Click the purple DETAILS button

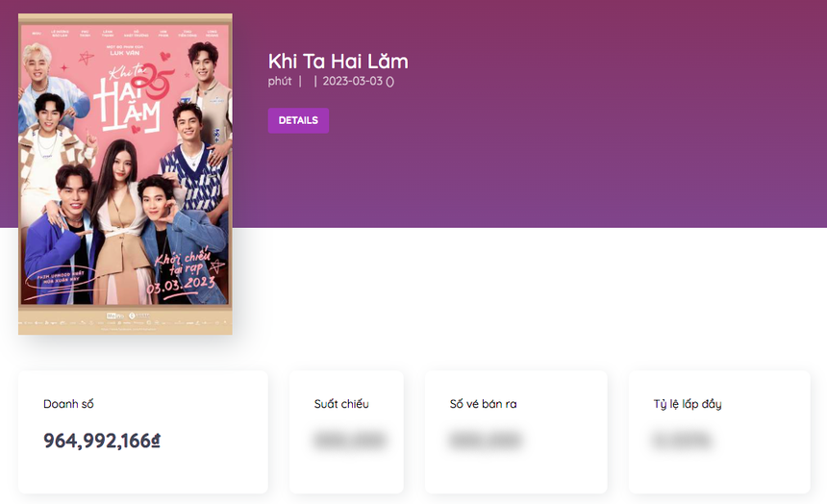pos(298,120)
